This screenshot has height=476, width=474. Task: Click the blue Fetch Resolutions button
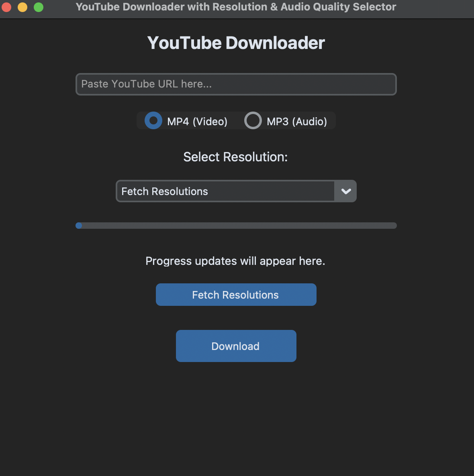(236, 295)
